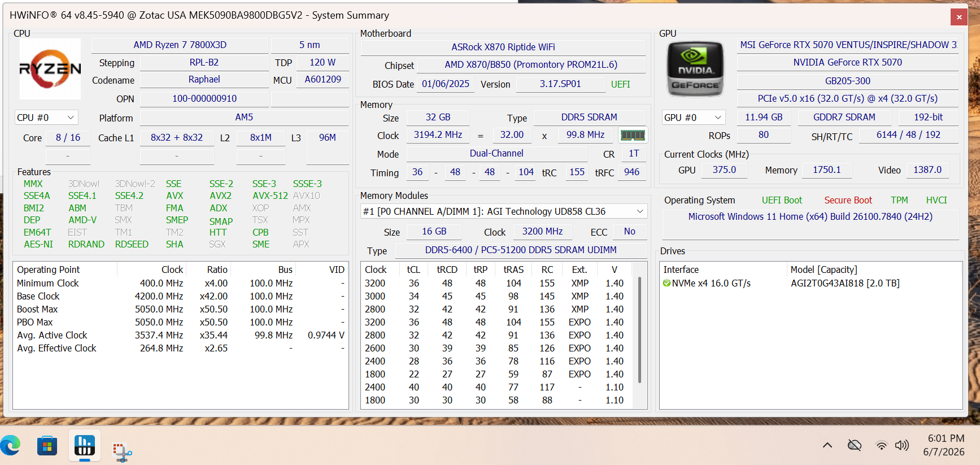Viewport: 980px width, 465px height.
Task: Click the codename value Raphael
Action: coord(204,80)
